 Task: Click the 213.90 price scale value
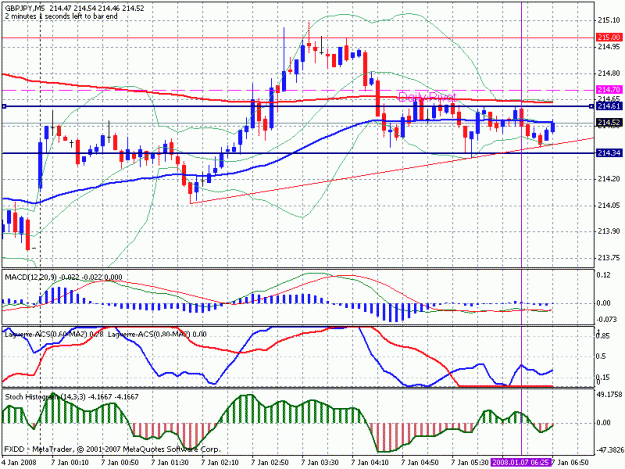tap(609, 232)
